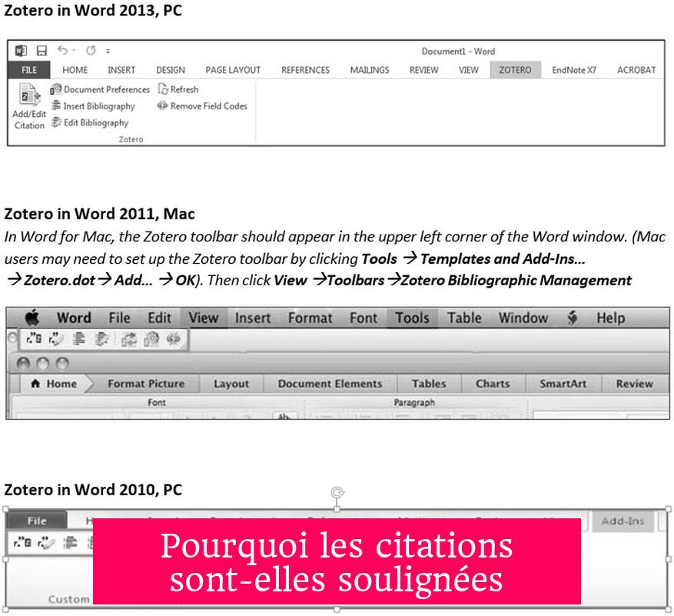
Task: Click Refresh in the Zotero ribbon
Action: pos(178,89)
